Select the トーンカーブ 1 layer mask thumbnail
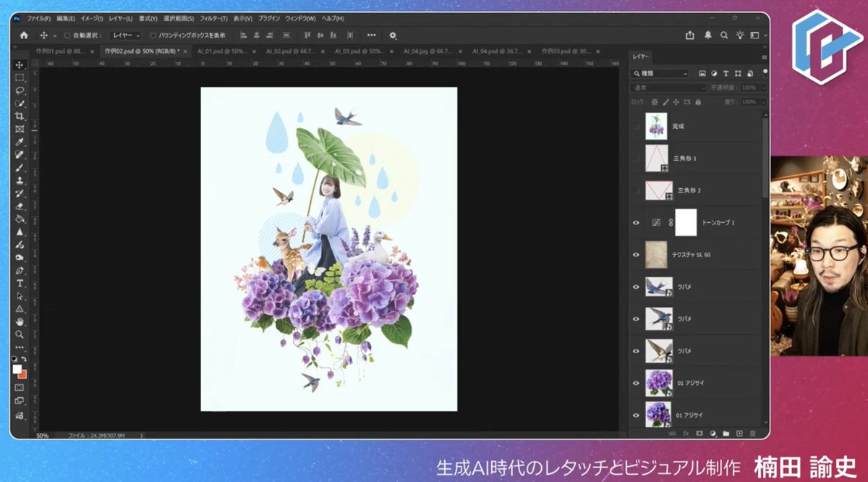The width and height of the screenshot is (868, 482). coord(686,222)
